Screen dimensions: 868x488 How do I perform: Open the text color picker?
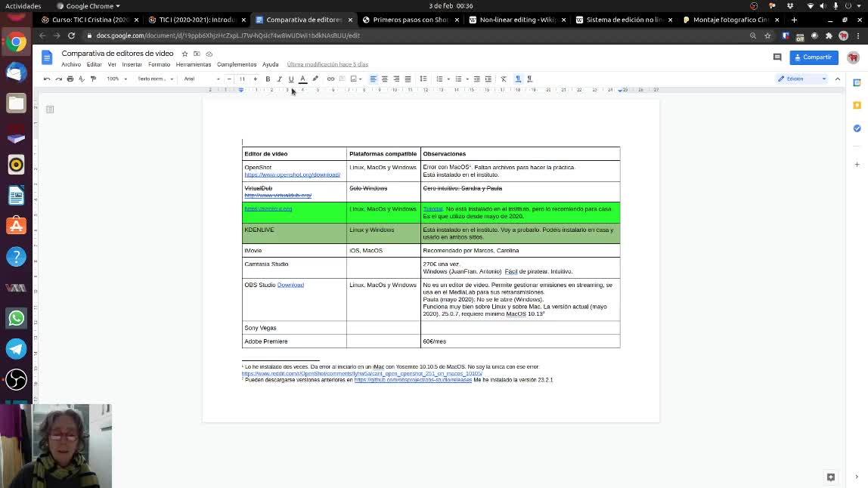pos(302,79)
